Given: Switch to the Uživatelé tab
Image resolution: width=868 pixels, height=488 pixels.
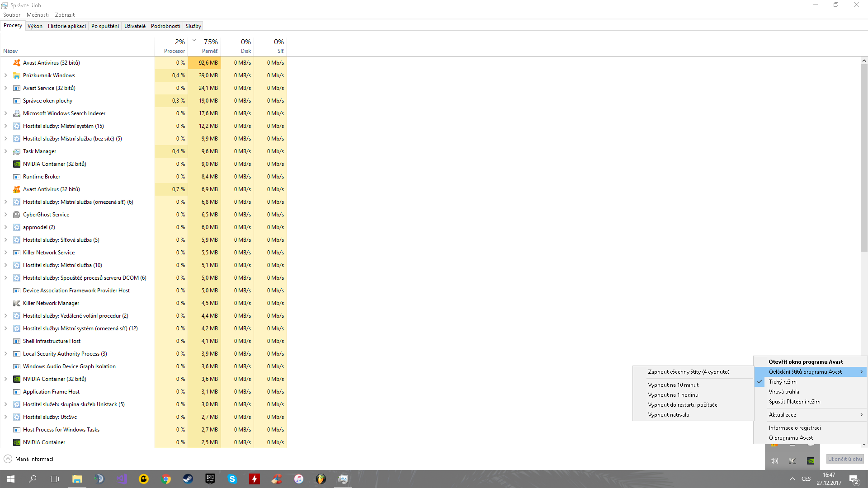Looking at the screenshot, I should tap(135, 26).
